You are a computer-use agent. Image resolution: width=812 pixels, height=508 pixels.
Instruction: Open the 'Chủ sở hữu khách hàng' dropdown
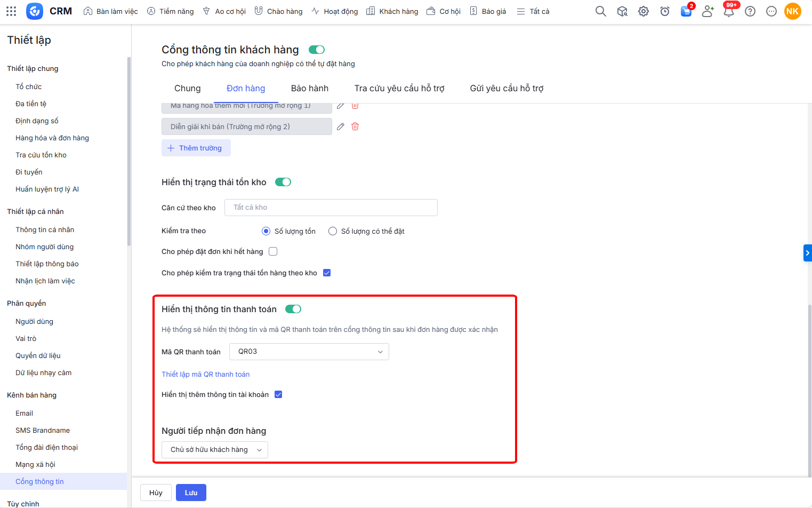pyautogui.click(x=215, y=450)
